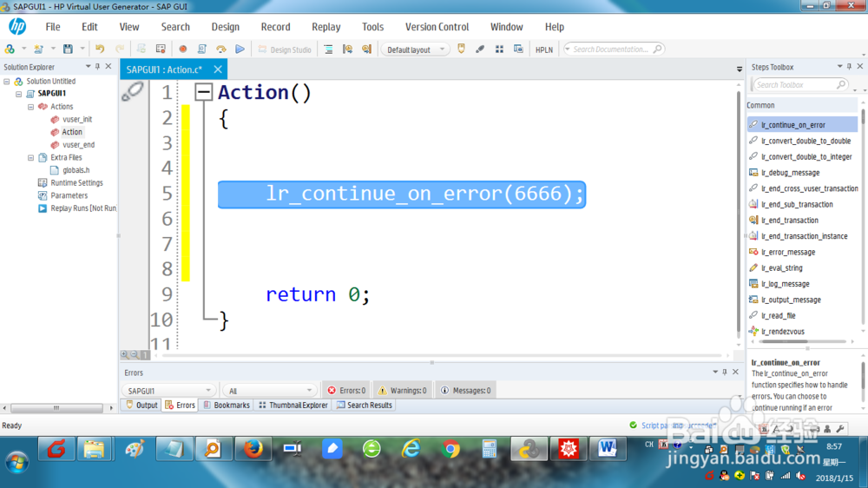The height and width of the screenshot is (488, 868).
Task: Click the start transaction toolbar icon
Action: click(x=348, y=49)
